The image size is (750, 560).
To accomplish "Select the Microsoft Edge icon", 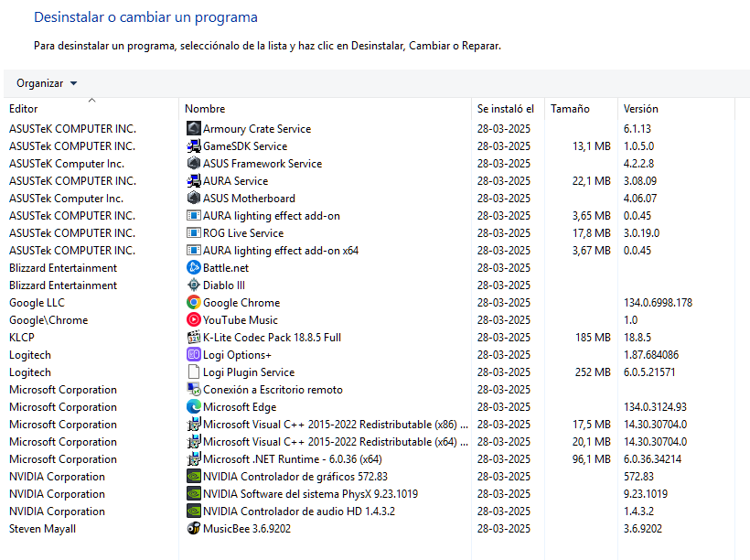I will point(194,407).
